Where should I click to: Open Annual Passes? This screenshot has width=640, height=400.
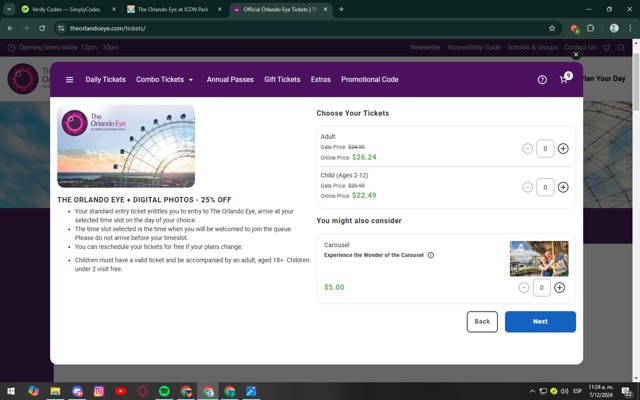(x=230, y=80)
